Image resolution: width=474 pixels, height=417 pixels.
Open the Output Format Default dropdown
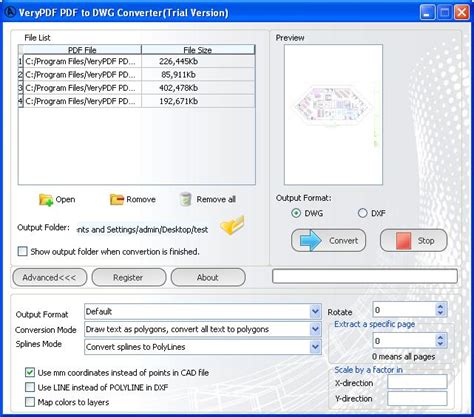[315, 312]
